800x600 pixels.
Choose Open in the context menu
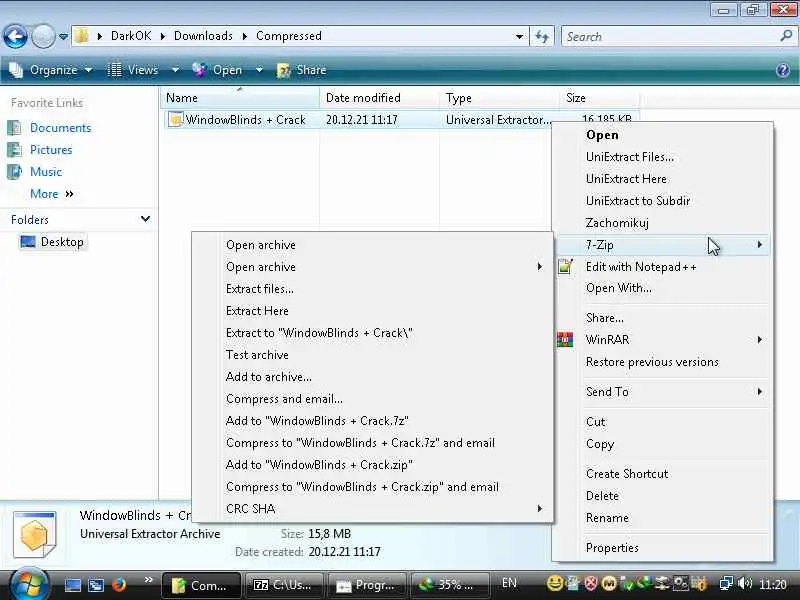(x=662, y=135)
